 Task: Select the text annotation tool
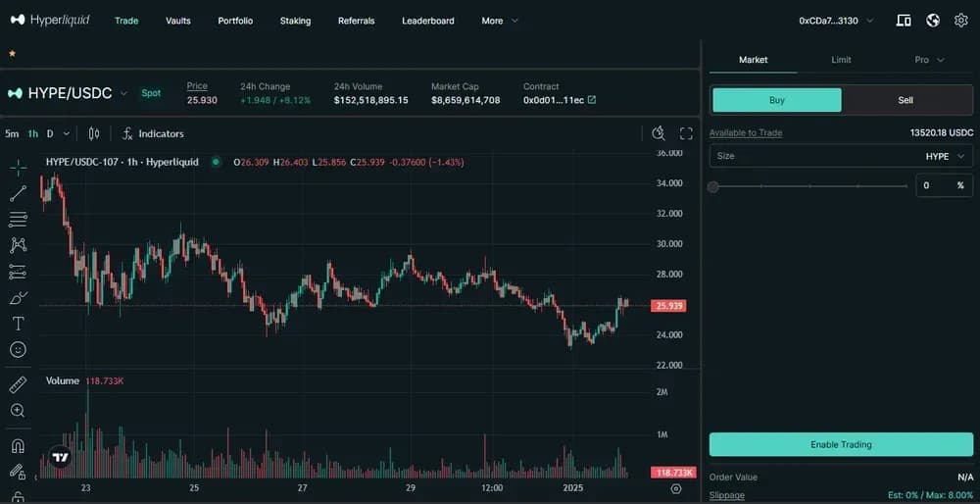(18, 323)
